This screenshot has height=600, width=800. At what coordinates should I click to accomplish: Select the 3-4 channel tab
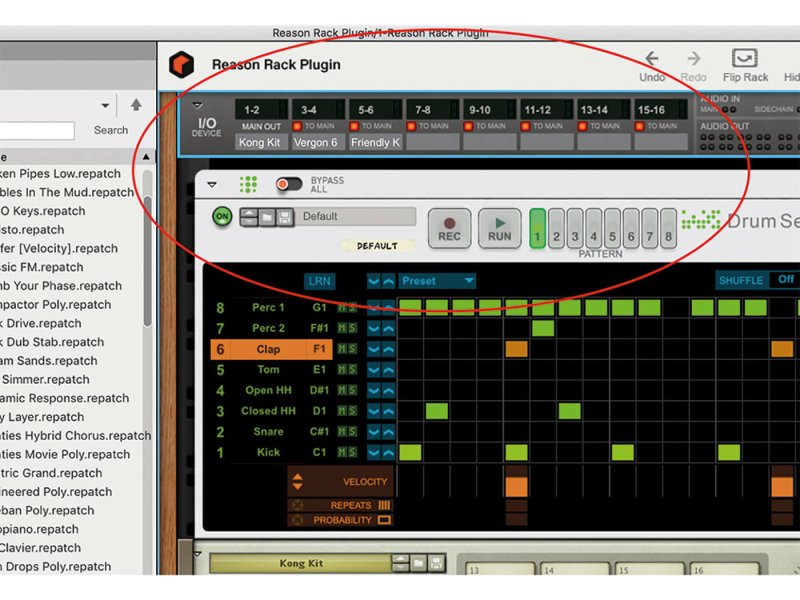(x=319, y=107)
